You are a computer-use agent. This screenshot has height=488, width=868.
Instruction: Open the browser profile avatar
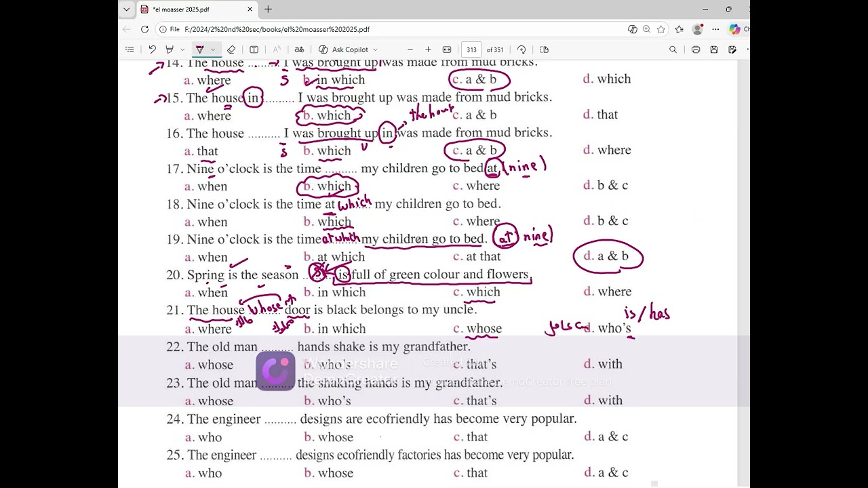click(x=697, y=29)
